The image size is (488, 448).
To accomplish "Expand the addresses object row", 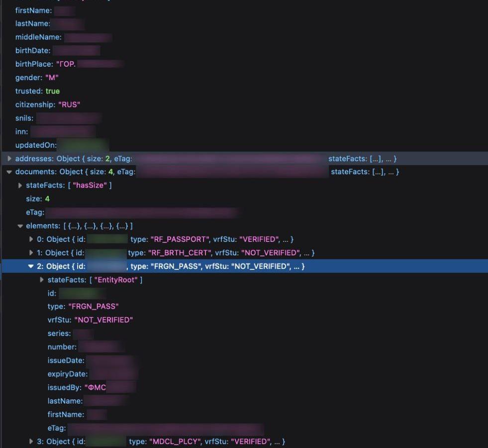I will click(9, 158).
